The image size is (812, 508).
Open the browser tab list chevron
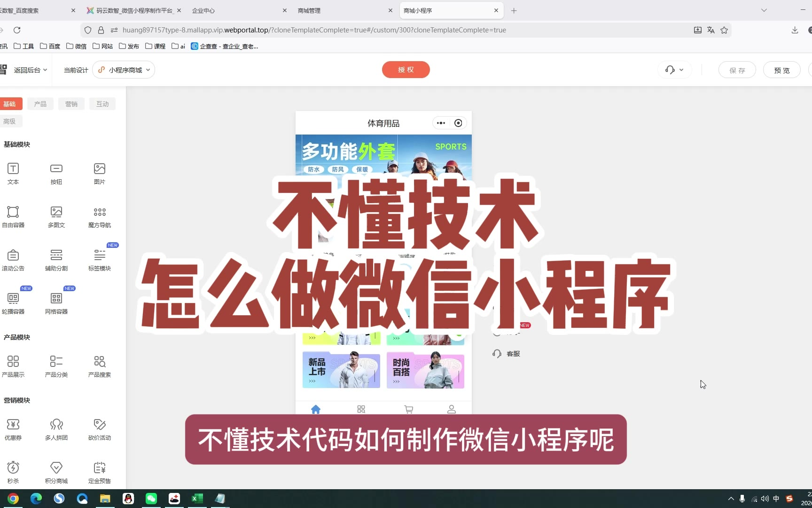[x=764, y=10]
